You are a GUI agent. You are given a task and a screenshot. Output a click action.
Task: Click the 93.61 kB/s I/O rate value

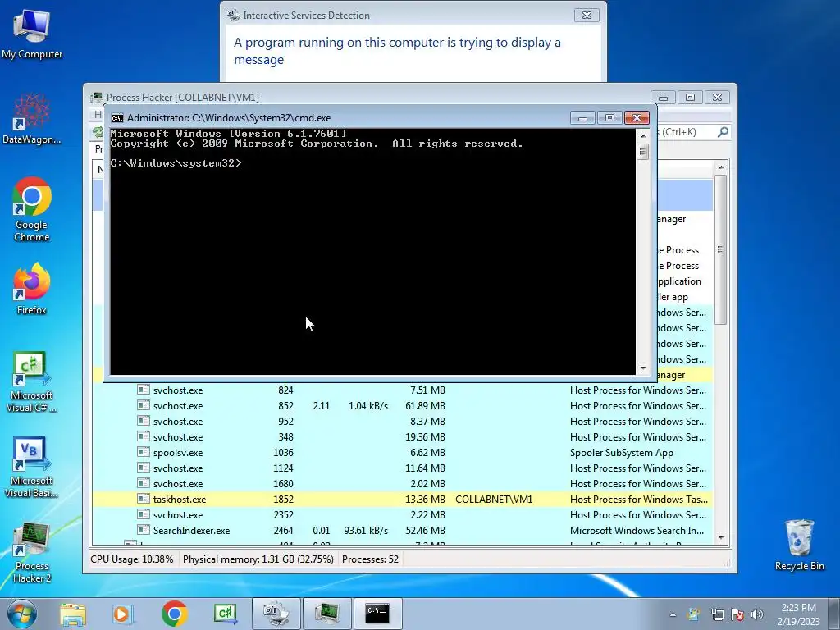tap(366, 531)
